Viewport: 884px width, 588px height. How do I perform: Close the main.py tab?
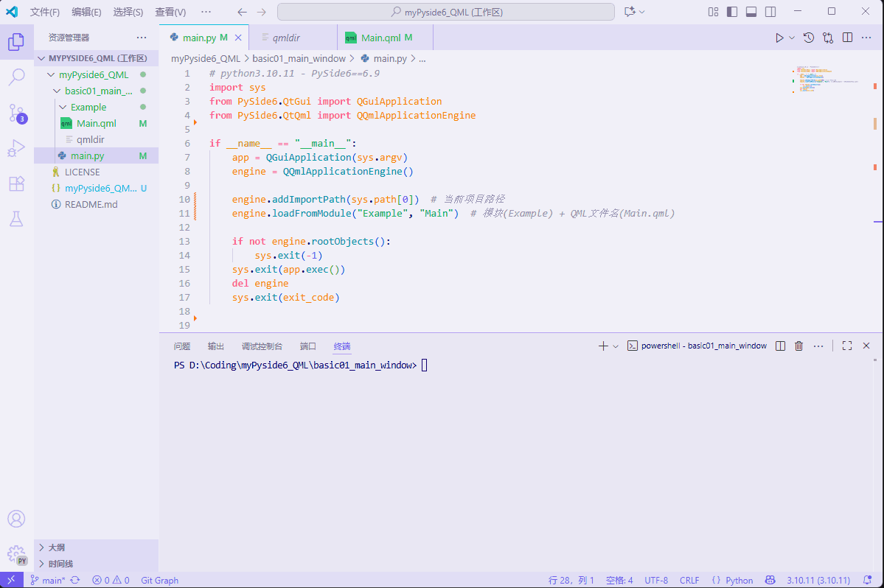238,38
